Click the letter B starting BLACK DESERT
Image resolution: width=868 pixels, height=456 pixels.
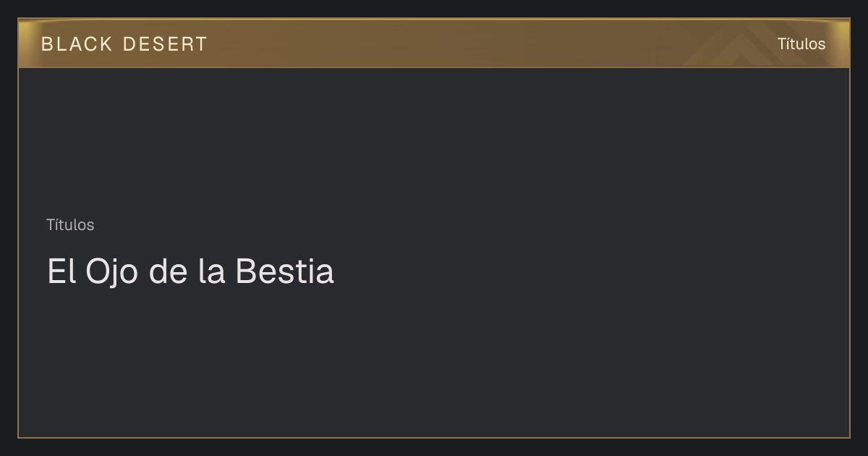click(47, 44)
